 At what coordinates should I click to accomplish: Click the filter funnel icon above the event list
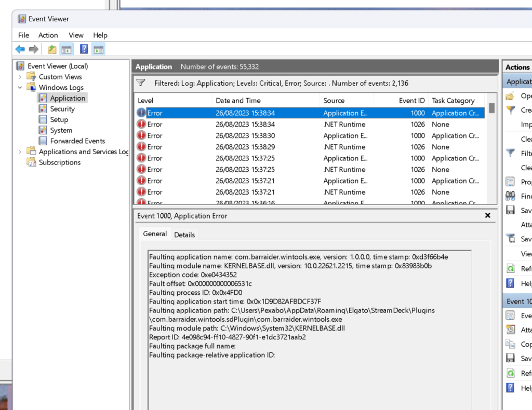tap(140, 83)
